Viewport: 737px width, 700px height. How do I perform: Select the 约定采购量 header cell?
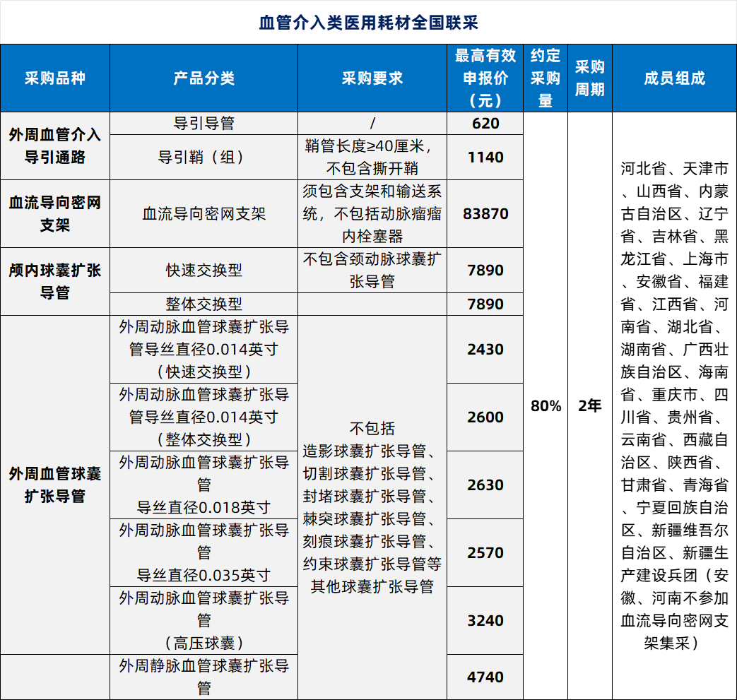point(544,78)
